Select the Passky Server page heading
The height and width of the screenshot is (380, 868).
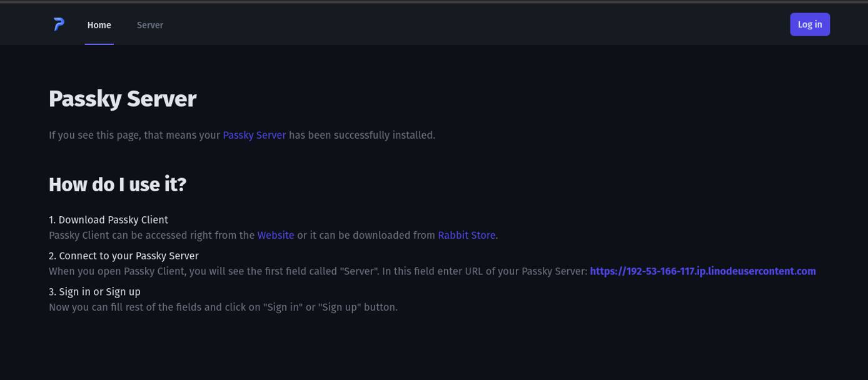coord(123,98)
